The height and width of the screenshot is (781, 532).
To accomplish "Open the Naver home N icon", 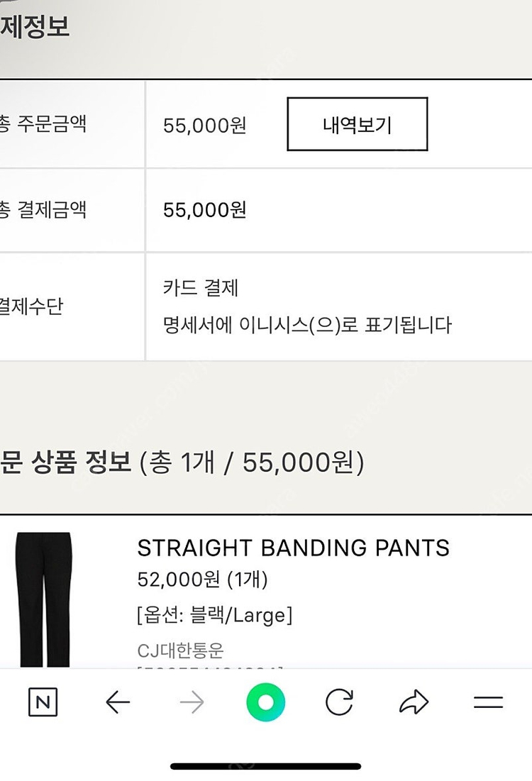I will (43, 703).
